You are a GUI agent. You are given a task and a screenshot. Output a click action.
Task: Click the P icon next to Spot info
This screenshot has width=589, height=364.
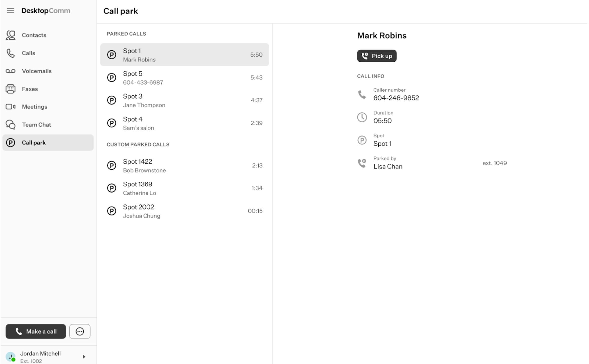pos(362,140)
